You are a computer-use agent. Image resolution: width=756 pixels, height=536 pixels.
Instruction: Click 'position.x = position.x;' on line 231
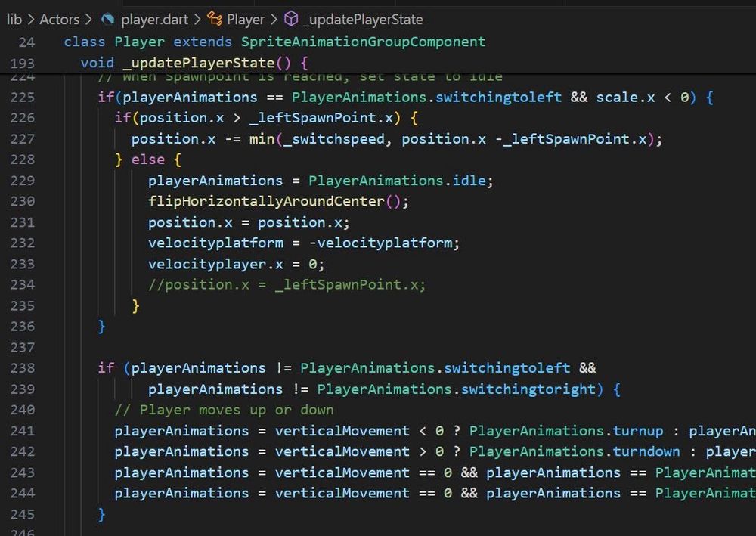[249, 222]
